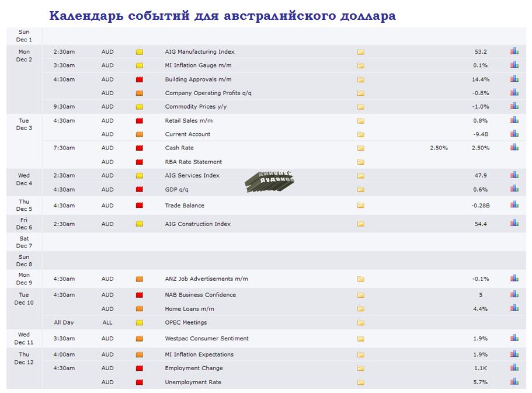The image size is (532, 393).
Task: Expand details folder for RBA Rate Statement
Action: 360,162
